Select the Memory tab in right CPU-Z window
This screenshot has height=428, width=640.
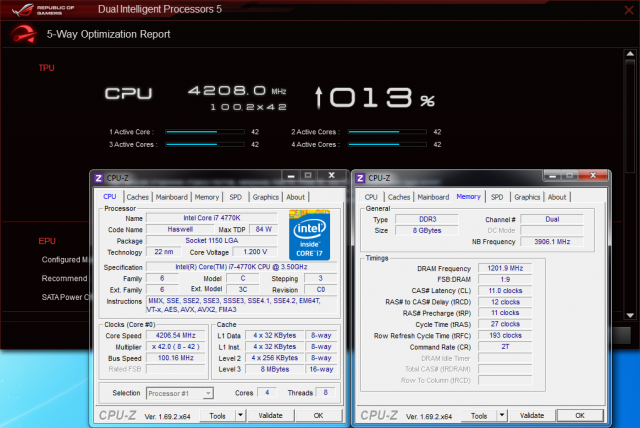[x=469, y=197]
